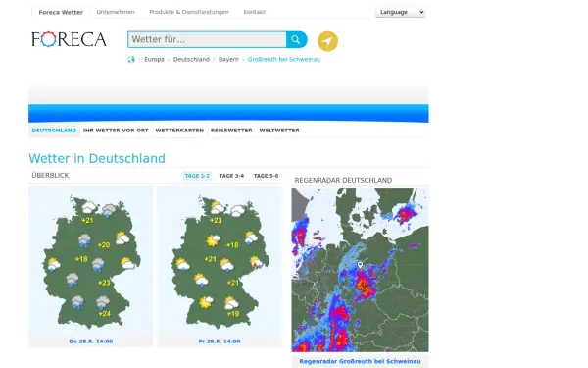This screenshot has height=368, width=588.
Task: Open Produkte & Dienstleistungen tab
Action: click(x=189, y=12)
